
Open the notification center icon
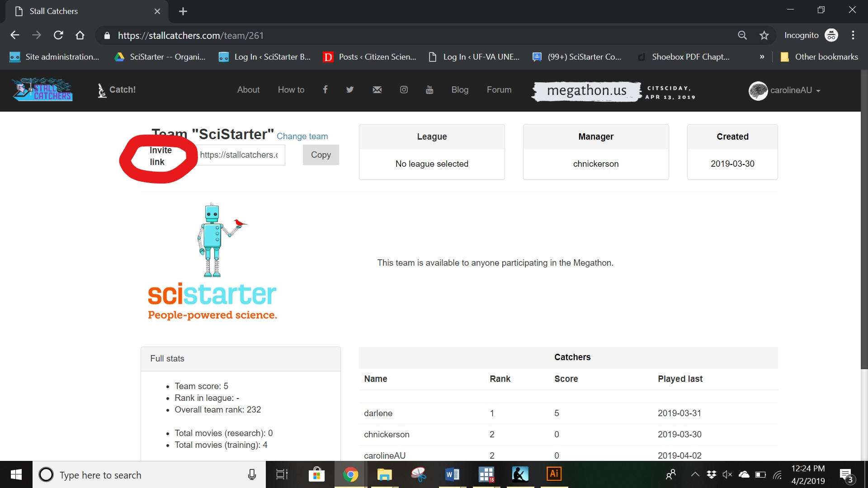[x=847, y=475]
